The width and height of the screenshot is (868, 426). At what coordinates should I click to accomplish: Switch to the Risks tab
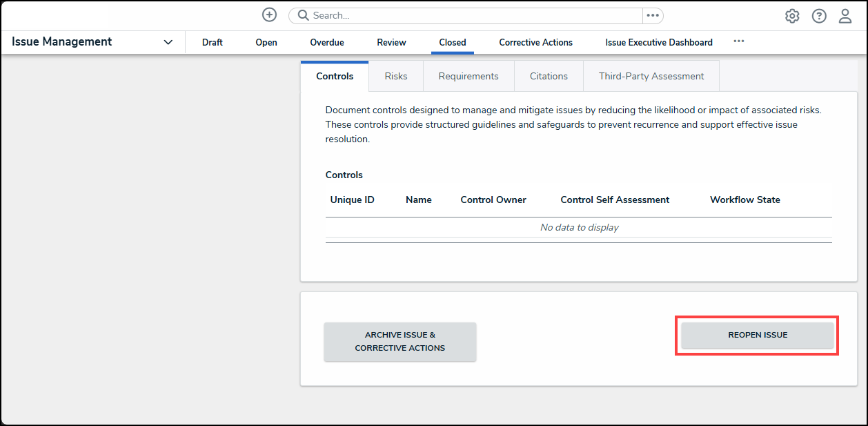coord(396,76)
